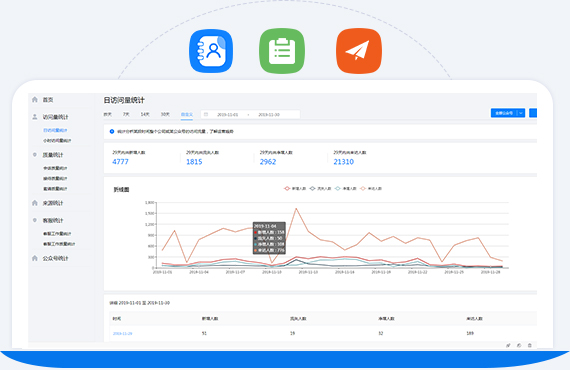The width and height of the screenshot is (570, 370).
Task: Click the person icon beside 访问量统计
Action: pyautogui.click(x=35, y=117)
